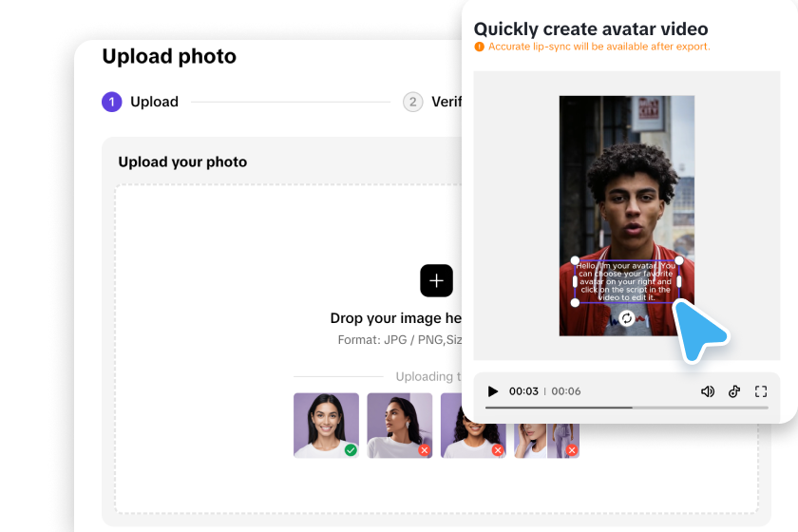Viewport: 798px width, 532px height.
Task: Choose the side-profile sample photo with red X
Action: [400, 425]
